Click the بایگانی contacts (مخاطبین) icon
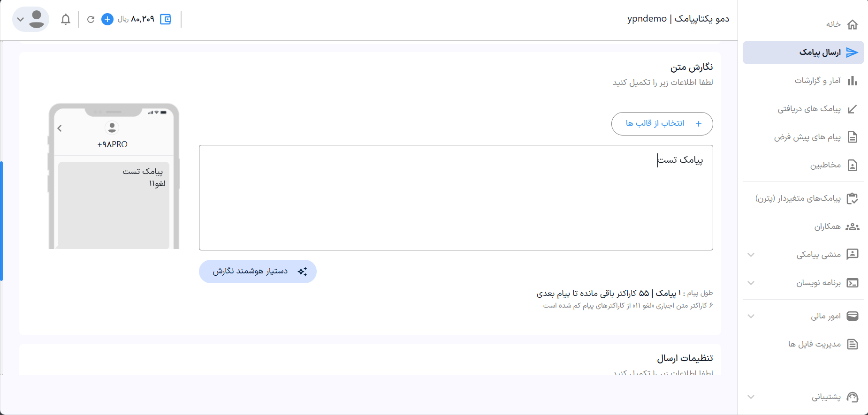868x415 pixels. coord(853,165)
